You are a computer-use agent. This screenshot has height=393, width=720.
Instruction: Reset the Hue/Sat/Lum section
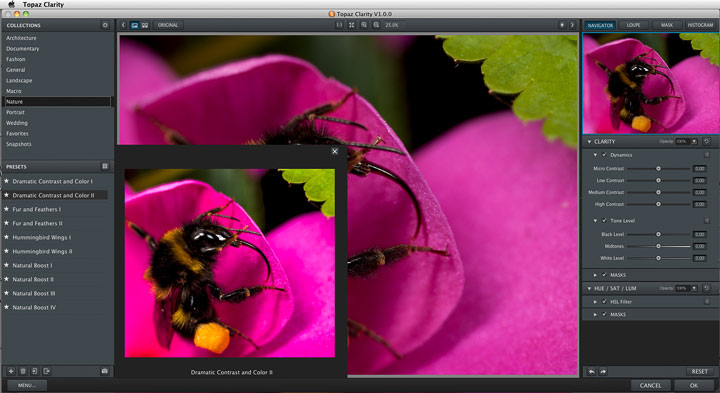click(x=707, y=288)
